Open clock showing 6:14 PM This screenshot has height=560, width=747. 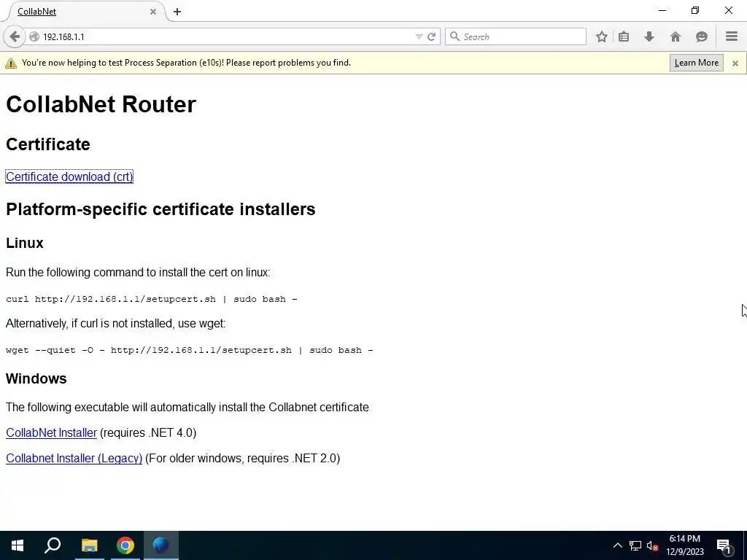click(685, 545)
